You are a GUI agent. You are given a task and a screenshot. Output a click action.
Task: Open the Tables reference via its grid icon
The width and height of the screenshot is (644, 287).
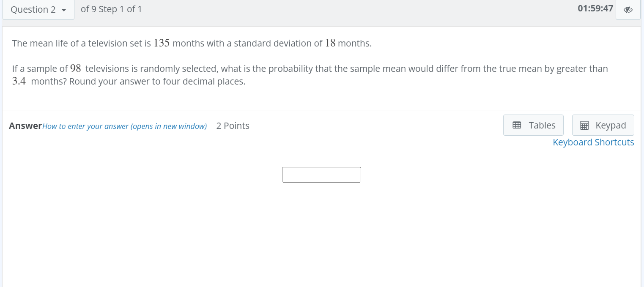[517, 125]
